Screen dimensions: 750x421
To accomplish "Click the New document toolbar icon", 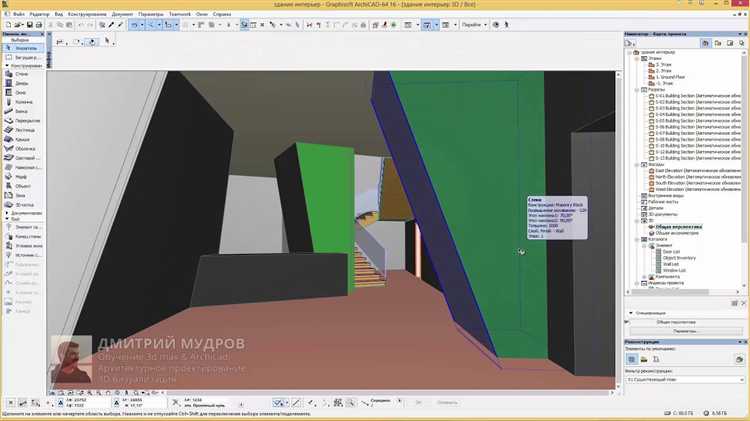I will coord(8,25).
